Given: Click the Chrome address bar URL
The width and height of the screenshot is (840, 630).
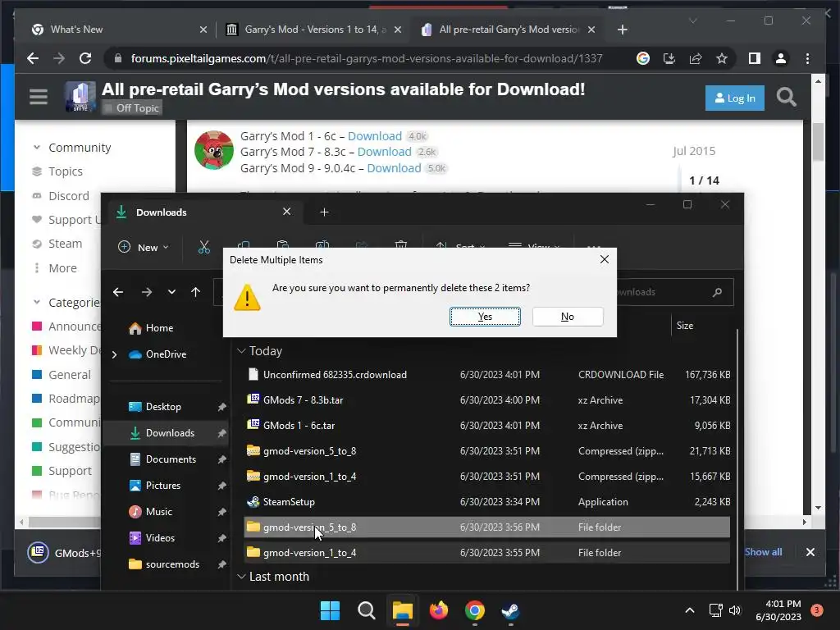Looking at the screenshot, I should pos(367,58).
